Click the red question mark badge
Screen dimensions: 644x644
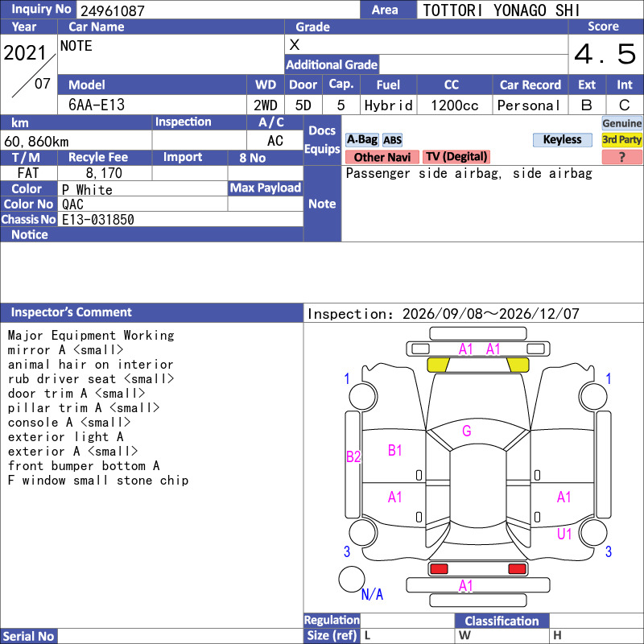coord(621,157)
